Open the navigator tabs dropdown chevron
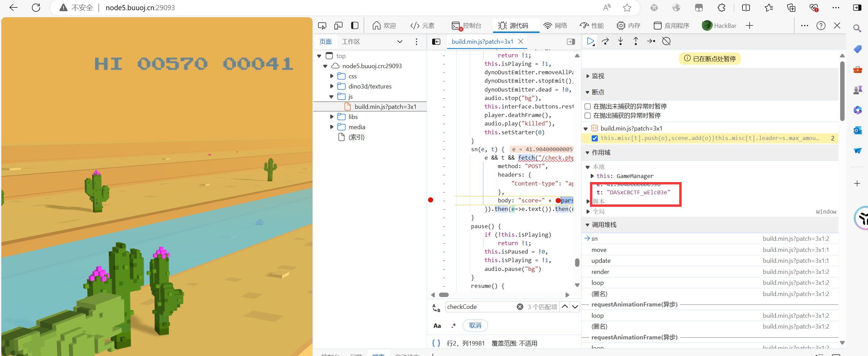This screenshot has width=868, height=356. (x=400, y=41)
